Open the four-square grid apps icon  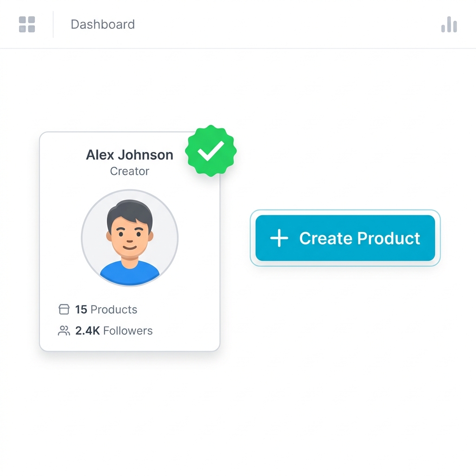[x=27, y=24]
